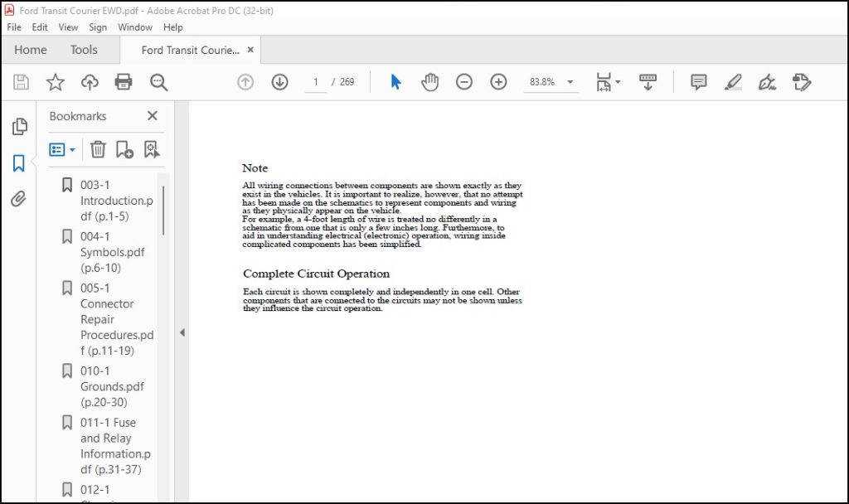
Task: Open bookmark 004-1 Symbols.pdf (p.6-10)
Action: [x=113, y=252]
